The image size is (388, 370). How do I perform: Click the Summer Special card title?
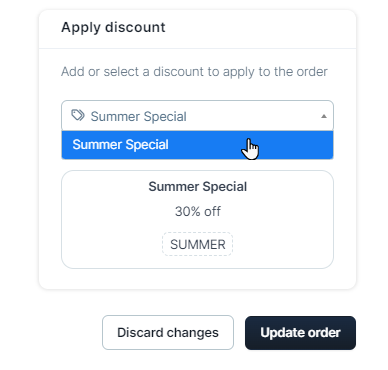(197, 187)
